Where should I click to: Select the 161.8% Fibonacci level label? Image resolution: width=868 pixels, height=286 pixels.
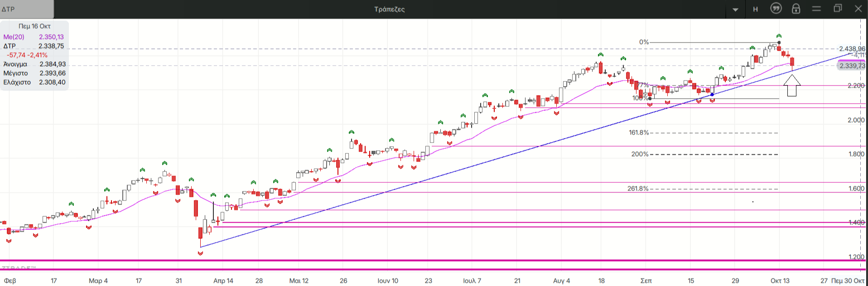[639, 133]
